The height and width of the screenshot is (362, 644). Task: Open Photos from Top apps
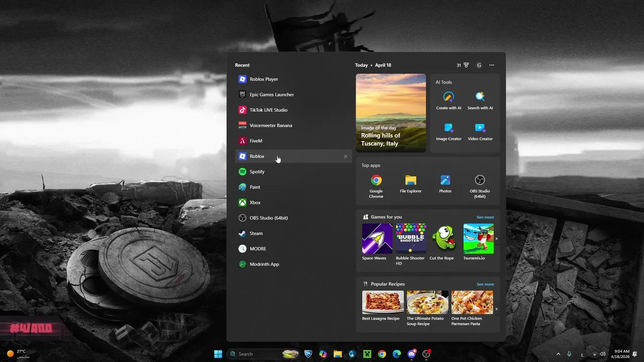pos(445,184)
